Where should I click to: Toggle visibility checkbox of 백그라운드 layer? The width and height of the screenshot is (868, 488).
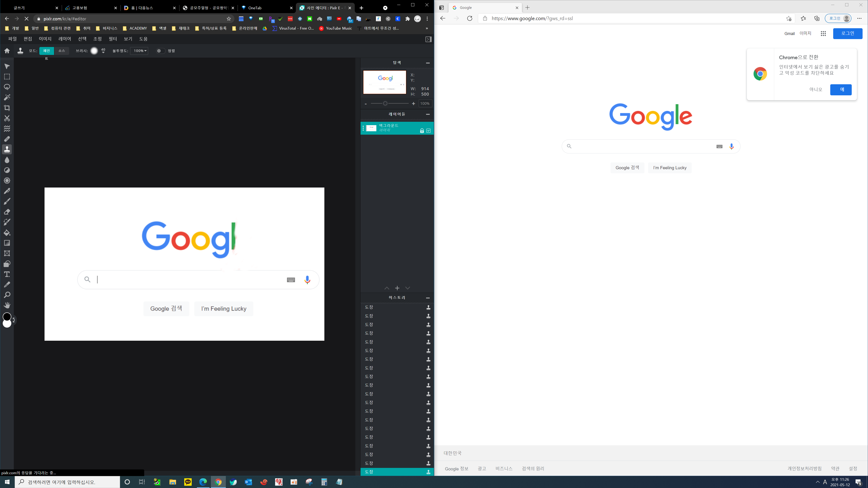(428, 131)
